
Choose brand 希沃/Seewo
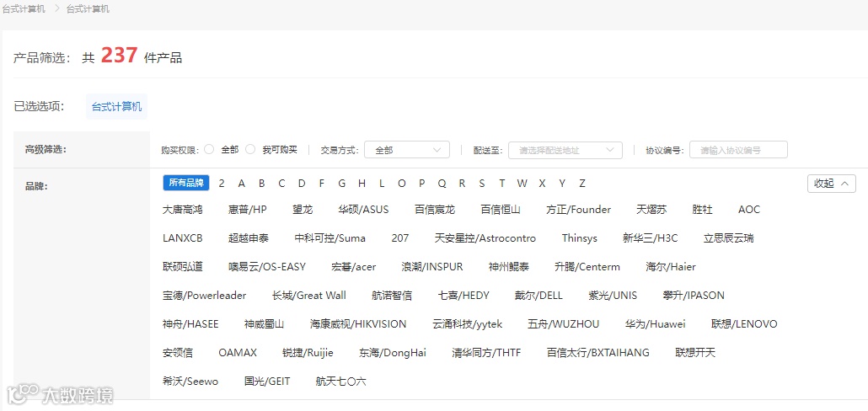coord(190,382)
